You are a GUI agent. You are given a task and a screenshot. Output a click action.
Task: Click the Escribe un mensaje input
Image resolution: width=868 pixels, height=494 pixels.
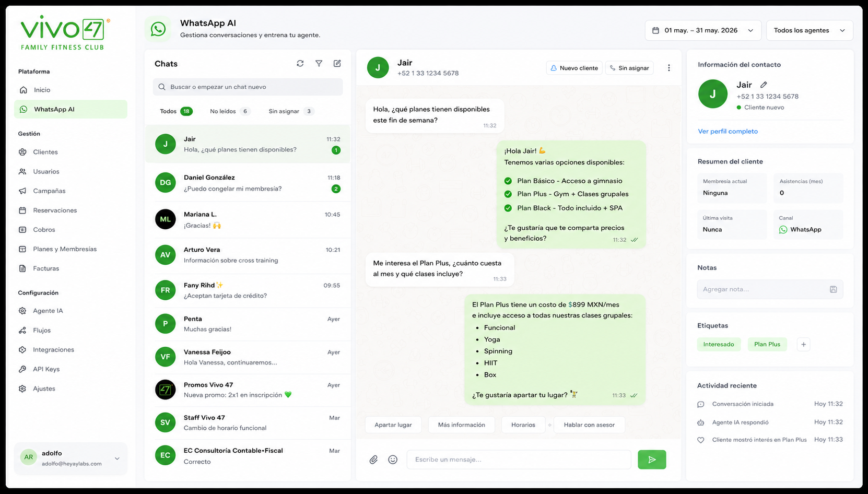point(519,460)
